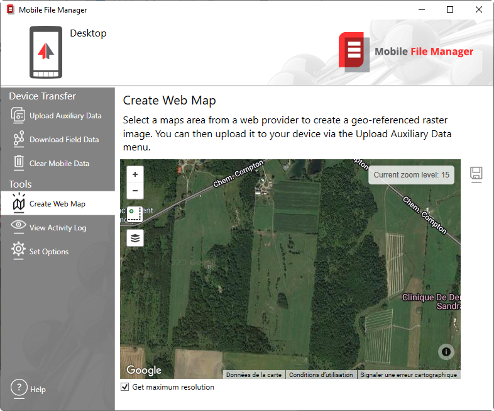Save the web map with disk icon

476,174
